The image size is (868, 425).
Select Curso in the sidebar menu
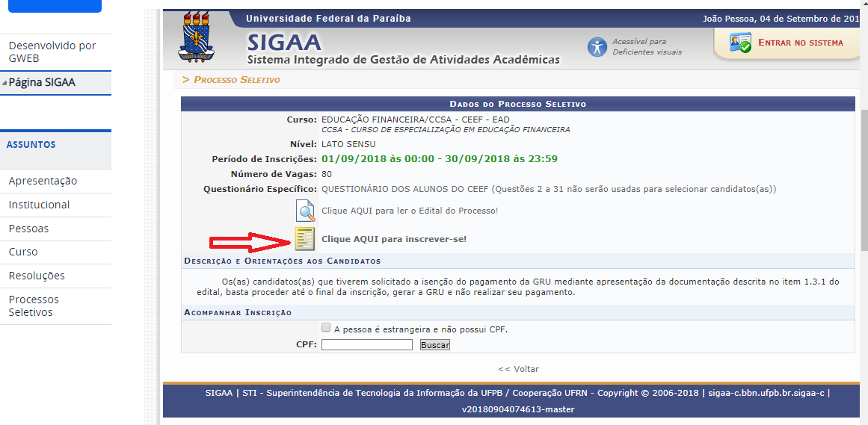(23, 252)
